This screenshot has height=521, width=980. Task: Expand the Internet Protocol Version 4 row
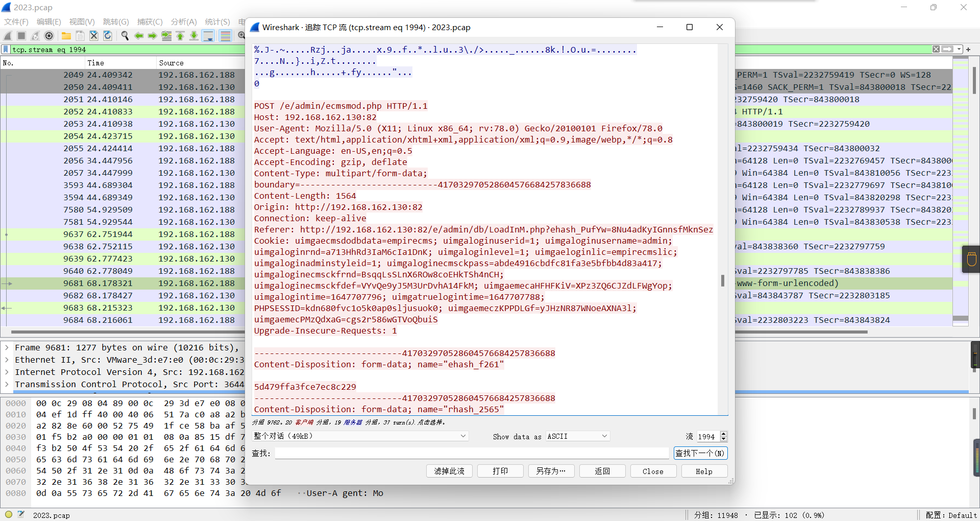(7, 372)
